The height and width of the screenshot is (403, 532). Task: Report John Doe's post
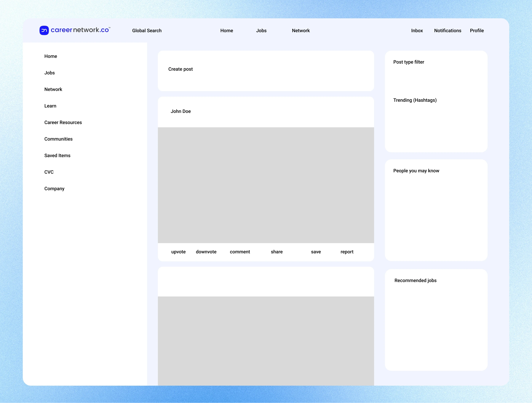tap(347, 252)
